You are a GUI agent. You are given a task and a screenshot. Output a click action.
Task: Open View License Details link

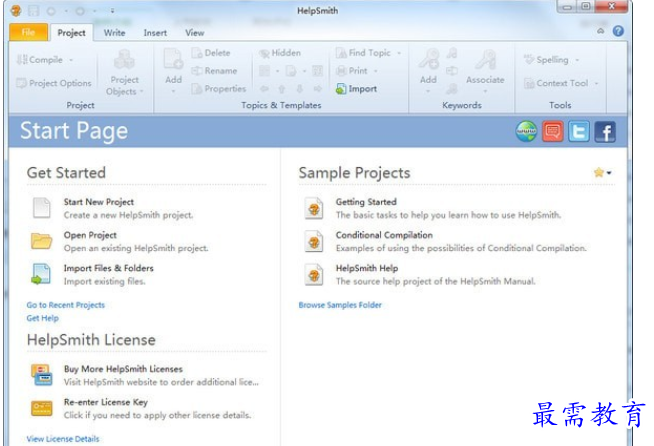point(63,439)
